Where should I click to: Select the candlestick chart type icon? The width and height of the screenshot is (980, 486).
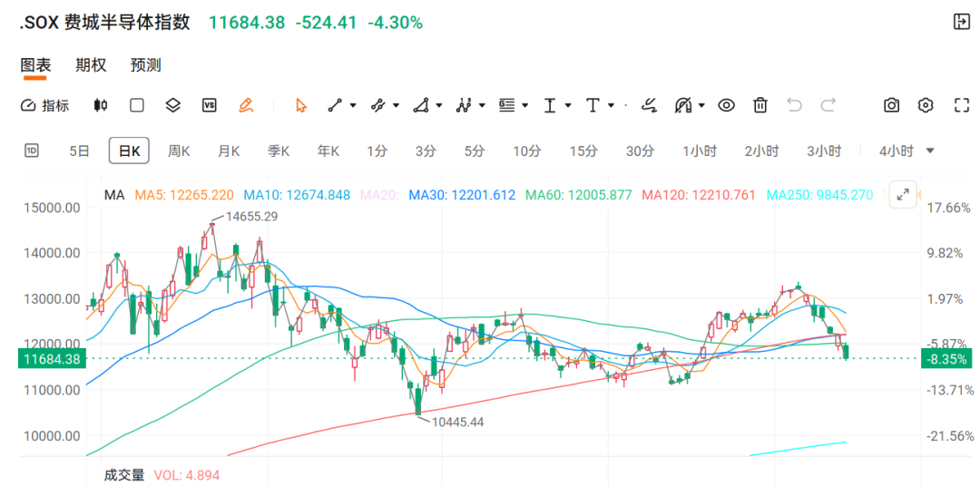(x=100, y=105)
